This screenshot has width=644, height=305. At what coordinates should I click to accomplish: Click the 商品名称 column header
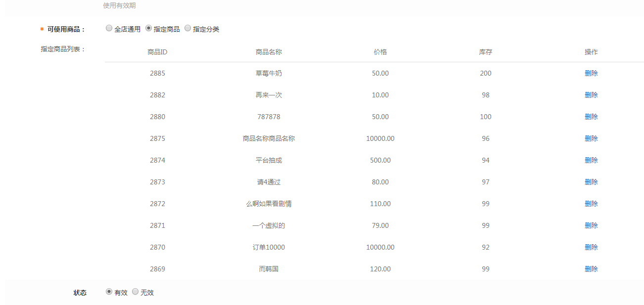[269, 52]
